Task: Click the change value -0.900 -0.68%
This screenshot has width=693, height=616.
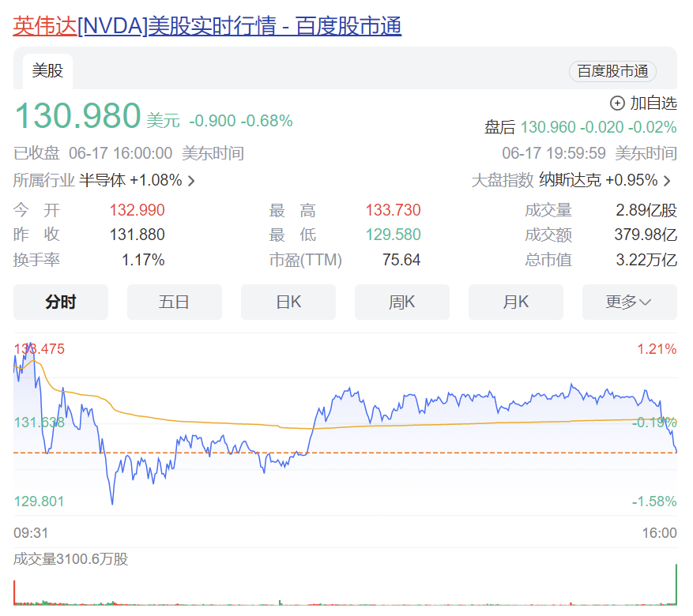Action: coord(241,121)
